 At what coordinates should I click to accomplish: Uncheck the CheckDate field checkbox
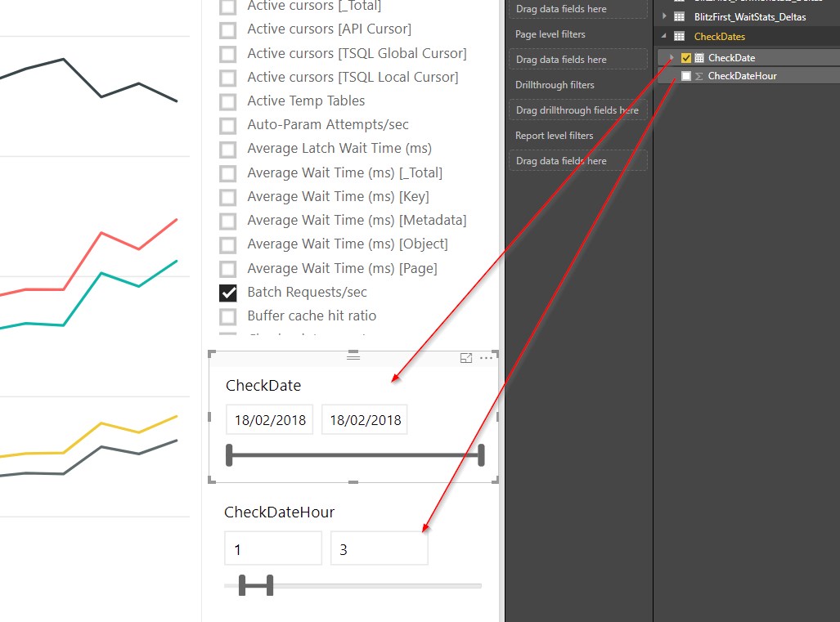point(685,58)
